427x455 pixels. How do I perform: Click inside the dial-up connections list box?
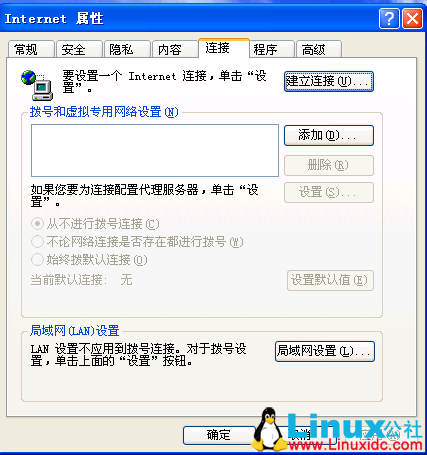pos(155,150)
